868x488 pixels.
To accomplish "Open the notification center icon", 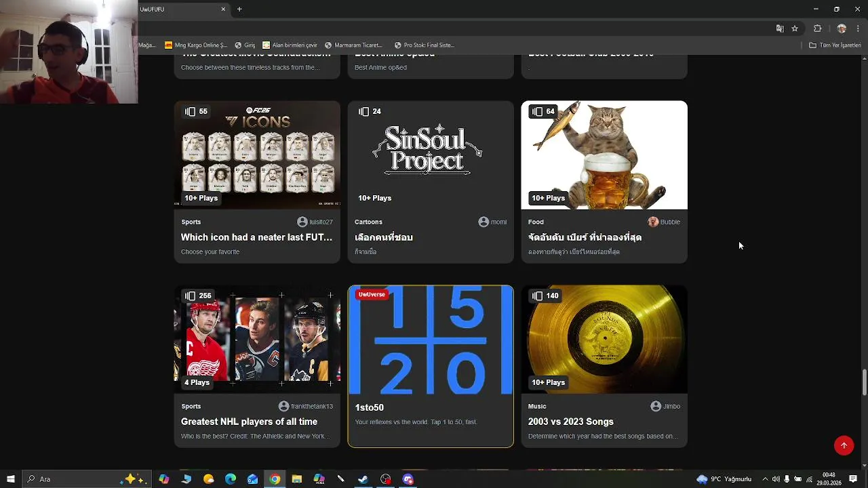I will point(853,479).
